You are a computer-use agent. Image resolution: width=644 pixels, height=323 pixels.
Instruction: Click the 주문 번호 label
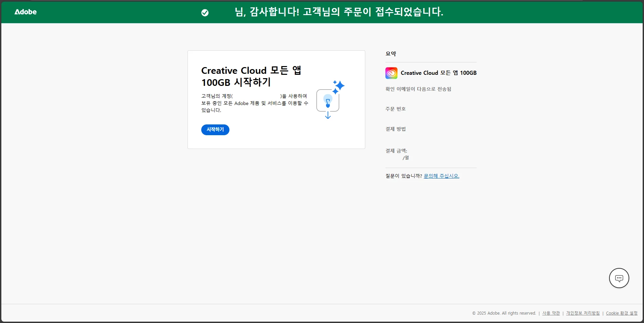tap(395, 109)
